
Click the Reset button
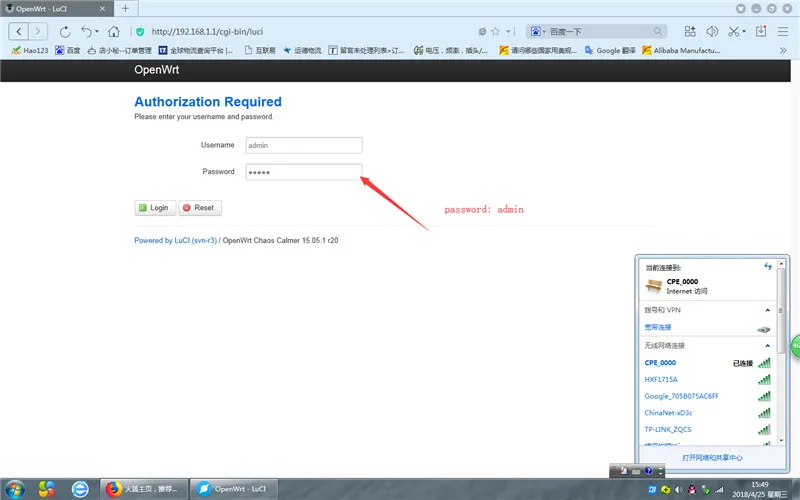(199, 208)
